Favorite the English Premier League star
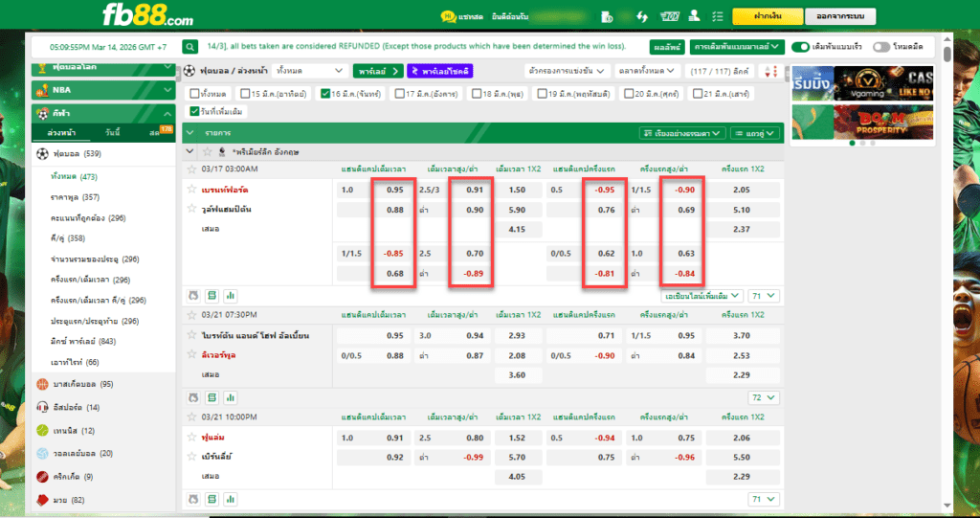 [x=207, y=151]
